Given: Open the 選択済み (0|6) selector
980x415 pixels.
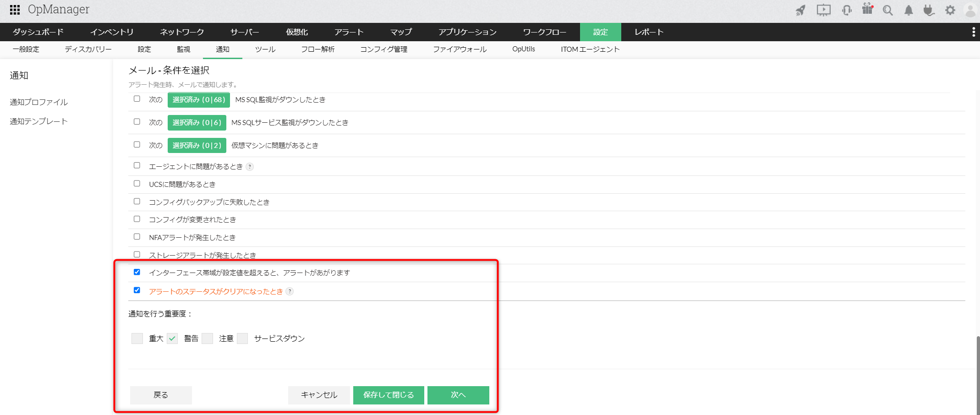Looking at the screenshot, I should [197, 123].
